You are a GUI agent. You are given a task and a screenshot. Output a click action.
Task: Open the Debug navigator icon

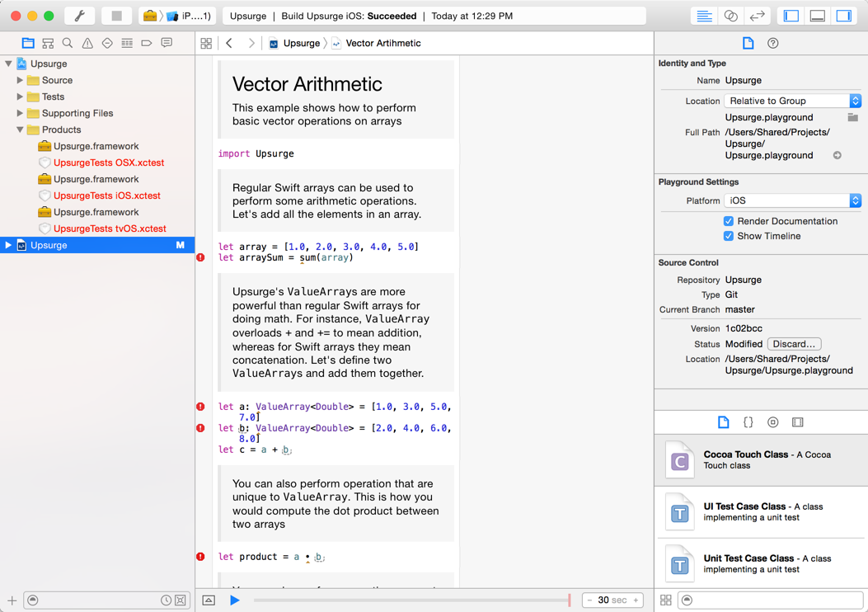(127, 43)
